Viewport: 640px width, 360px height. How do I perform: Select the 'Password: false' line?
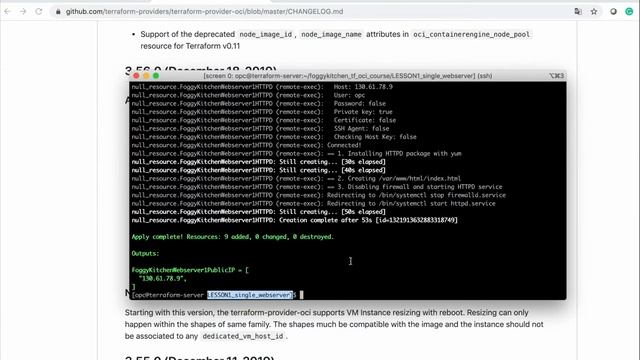(258, 103)
